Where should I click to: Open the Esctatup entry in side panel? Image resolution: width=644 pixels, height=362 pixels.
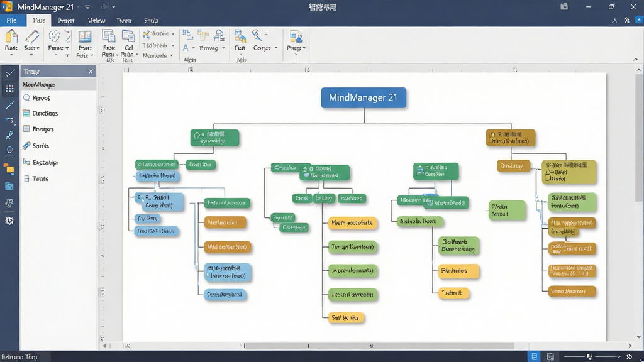45,163
